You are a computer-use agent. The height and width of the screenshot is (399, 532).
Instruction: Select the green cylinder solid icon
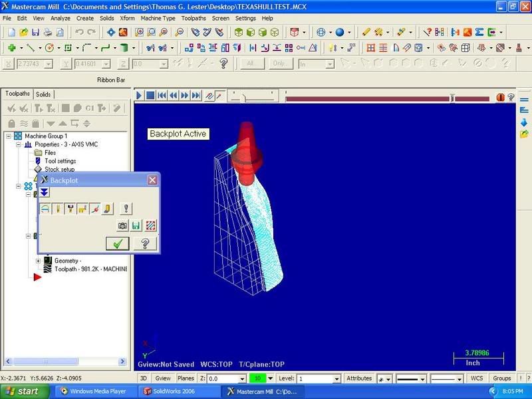[124, 48]
